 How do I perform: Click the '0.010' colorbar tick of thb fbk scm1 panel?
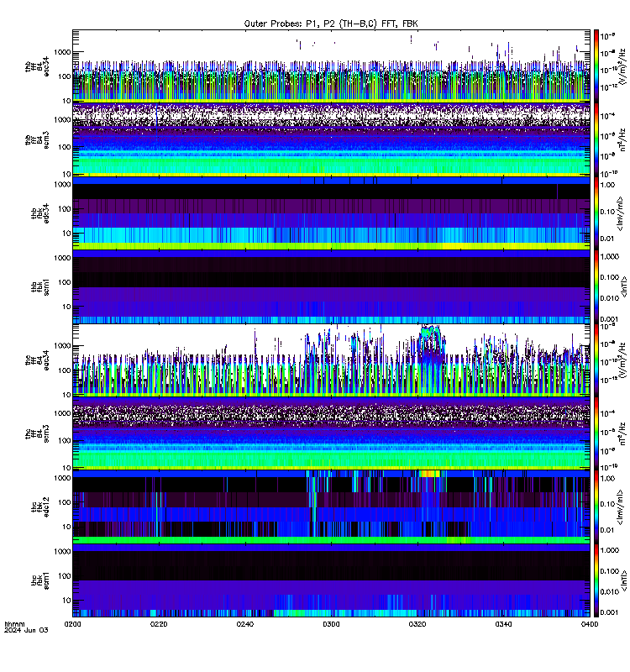[610, 298]
